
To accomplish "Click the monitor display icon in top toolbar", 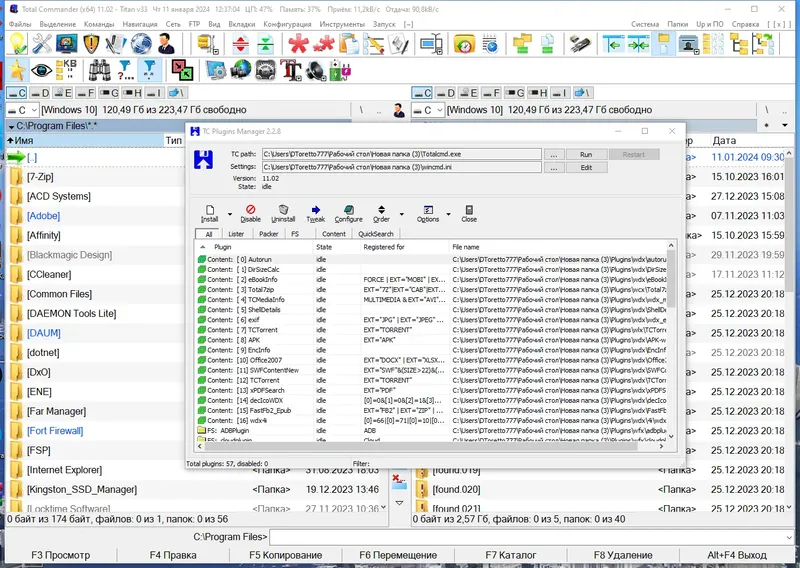I will tap(66, 43).
